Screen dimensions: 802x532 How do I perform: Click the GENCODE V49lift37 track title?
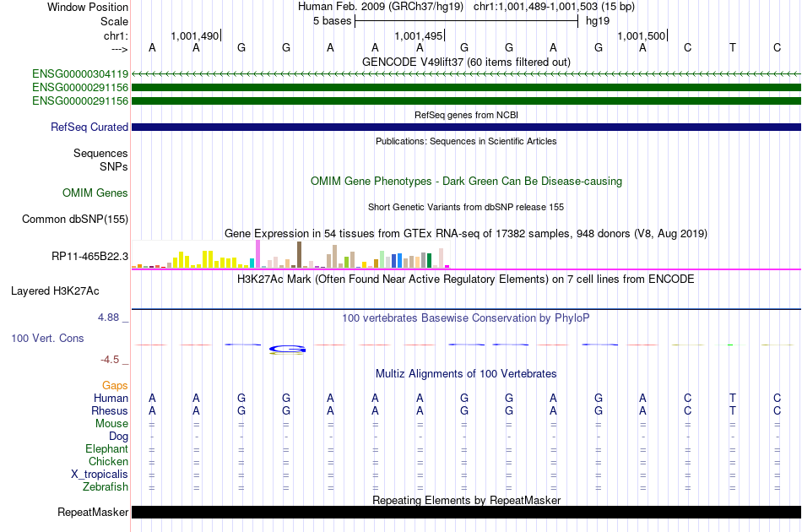point(466,62)
